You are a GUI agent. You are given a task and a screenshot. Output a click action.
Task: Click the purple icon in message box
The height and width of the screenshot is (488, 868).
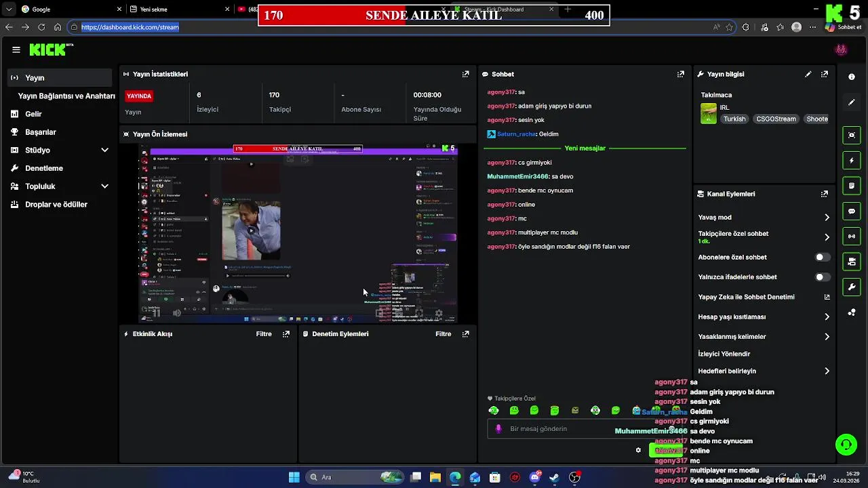point(498,428)
